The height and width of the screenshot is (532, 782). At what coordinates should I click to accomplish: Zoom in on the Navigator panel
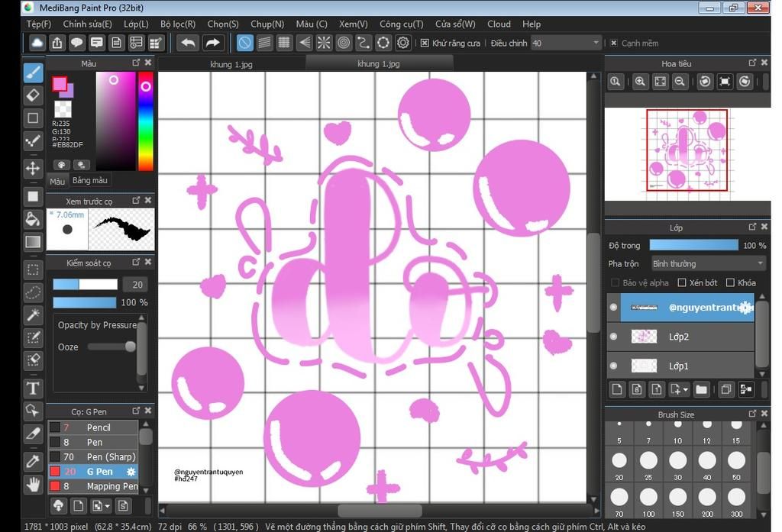tap(640, 82)
